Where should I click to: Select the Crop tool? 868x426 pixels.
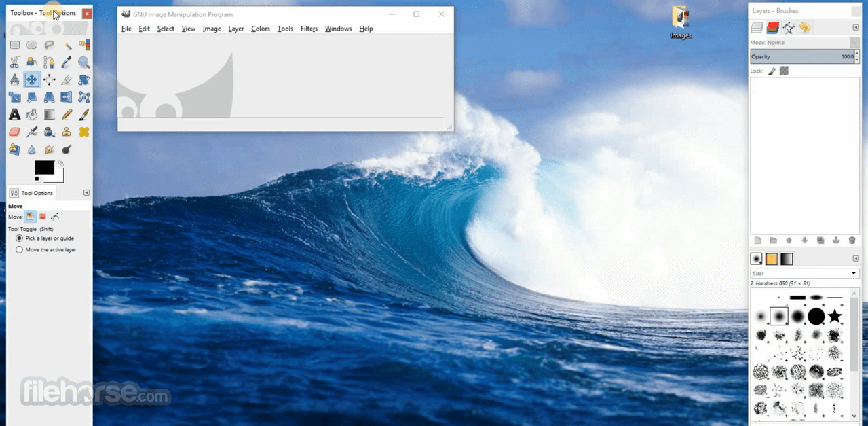(67, 79)
